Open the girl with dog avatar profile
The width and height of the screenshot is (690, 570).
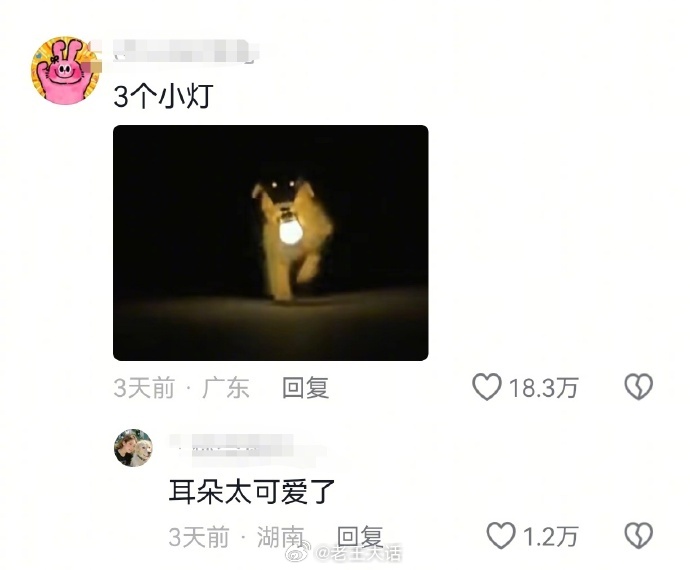coord(133,448)
